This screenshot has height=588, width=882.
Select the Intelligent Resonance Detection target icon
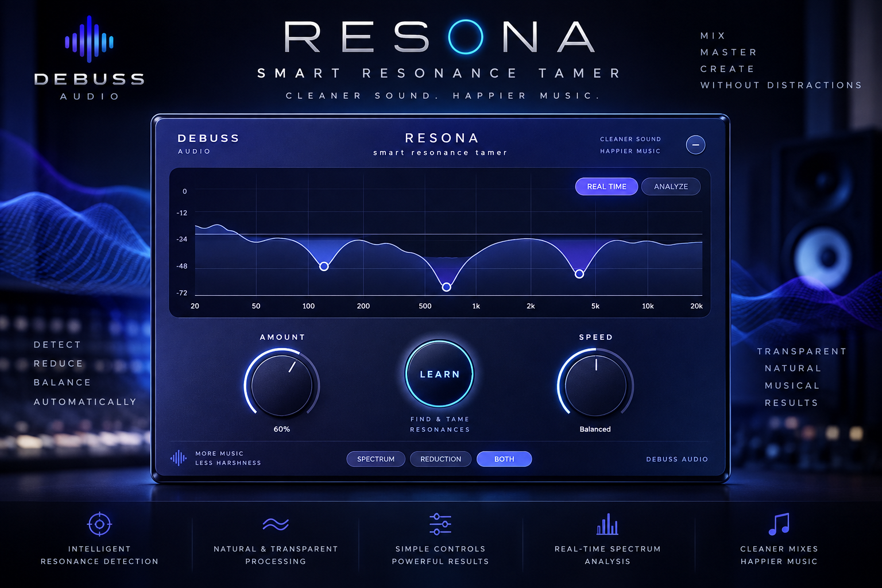tap(99, 524)
